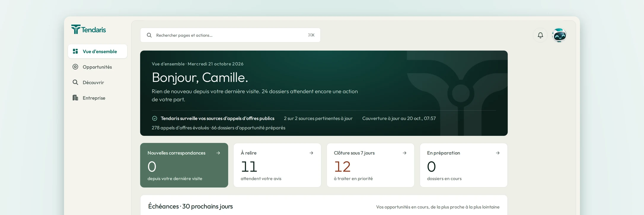Click the arrow on À relire card

pos(311,153)
